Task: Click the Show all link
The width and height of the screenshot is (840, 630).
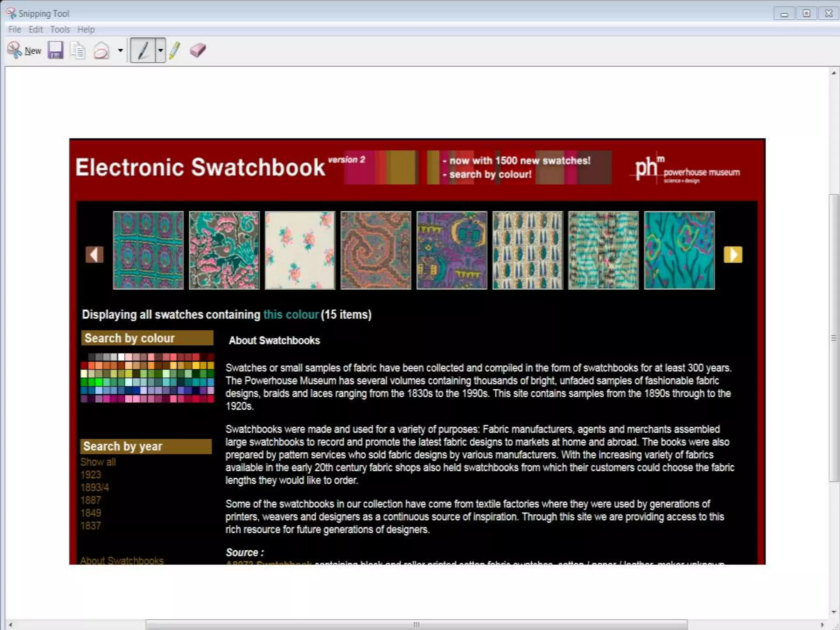Action: [x=98, y=462]
